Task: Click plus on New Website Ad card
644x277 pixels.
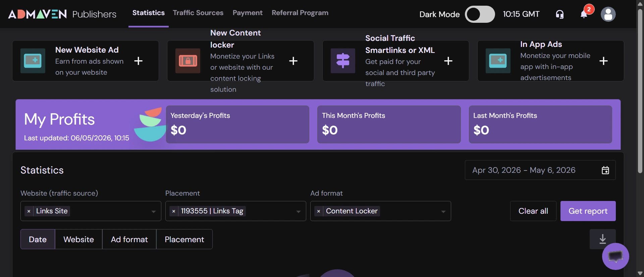Action: pyautogui.click(x=138, y=61)
